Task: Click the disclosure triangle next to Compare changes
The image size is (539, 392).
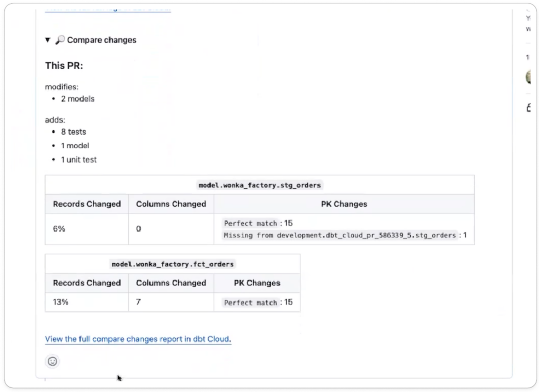Action: pyautogui.click(x=47, y=39)
